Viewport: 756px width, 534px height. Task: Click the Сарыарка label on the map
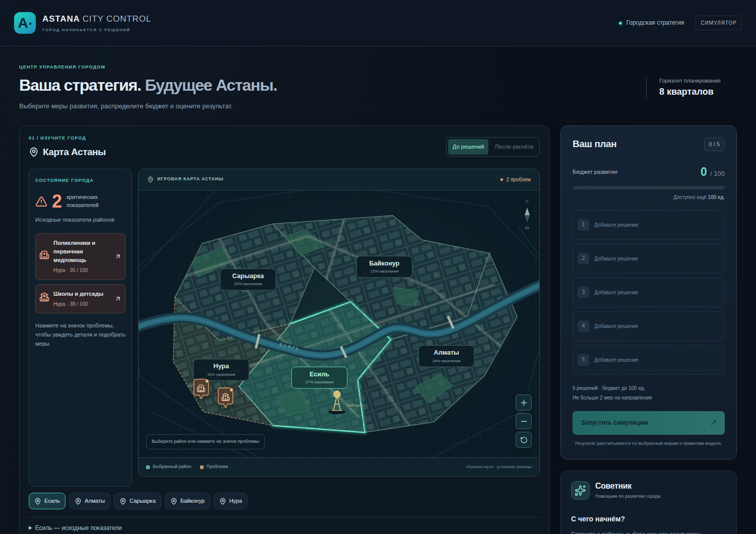(x=248, y=279)
